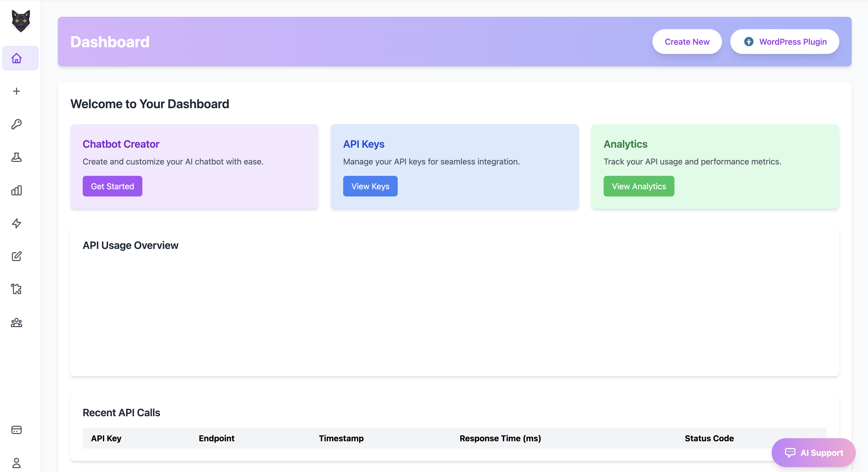Click the credit card icon in sidebar

[17, 430]
